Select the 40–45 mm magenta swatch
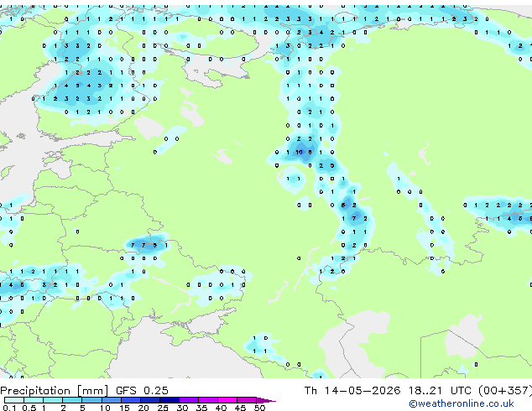532x411 pixels. pos(227,400)
